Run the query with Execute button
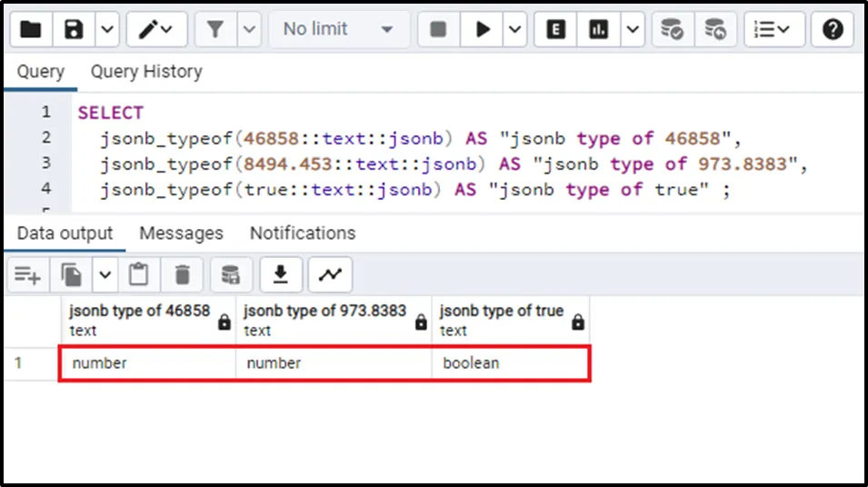Screen dimensions: 868x487 (482, 29)
